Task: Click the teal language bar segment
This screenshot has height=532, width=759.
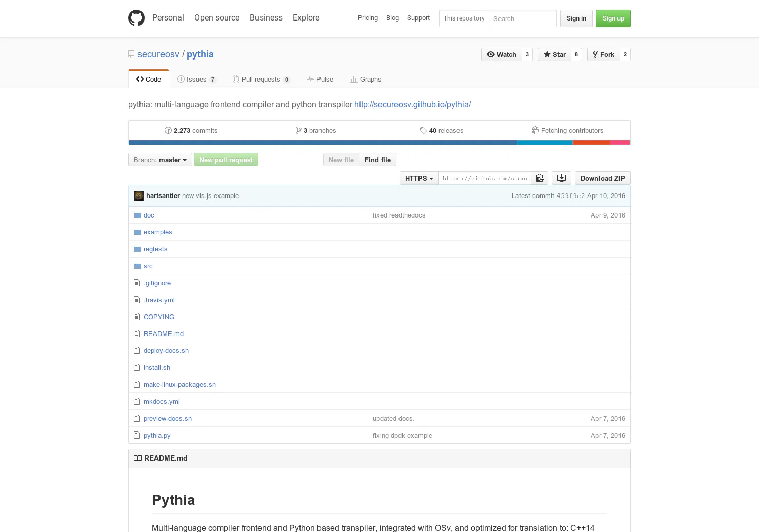Action: [x=545, y=143]
